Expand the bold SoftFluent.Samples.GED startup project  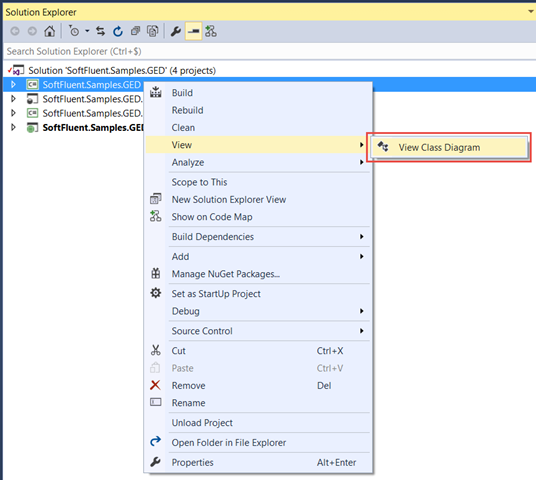tap(13, 127)
